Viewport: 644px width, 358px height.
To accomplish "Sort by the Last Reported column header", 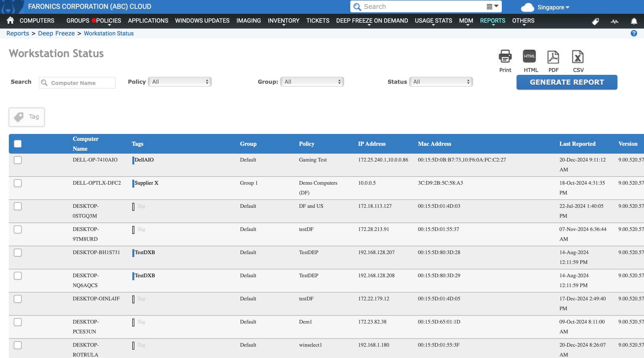I will (x=577, y=144).
